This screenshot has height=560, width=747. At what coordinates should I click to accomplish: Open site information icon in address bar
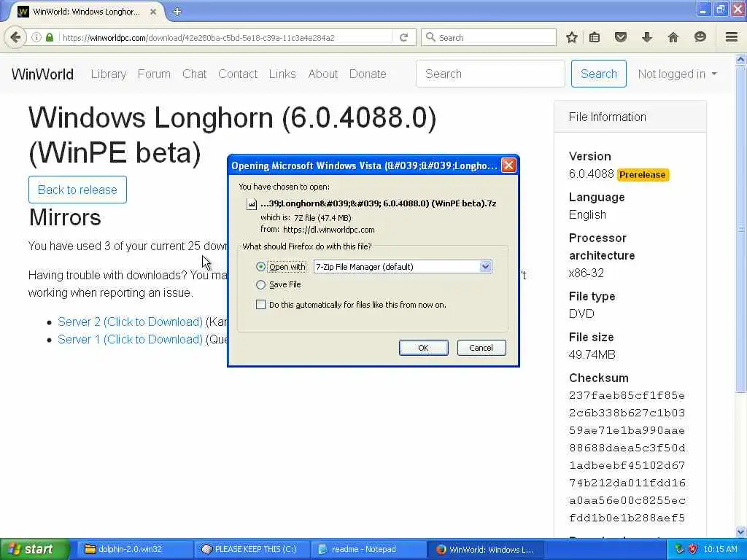pyautogui.click(x=36, y=37)
